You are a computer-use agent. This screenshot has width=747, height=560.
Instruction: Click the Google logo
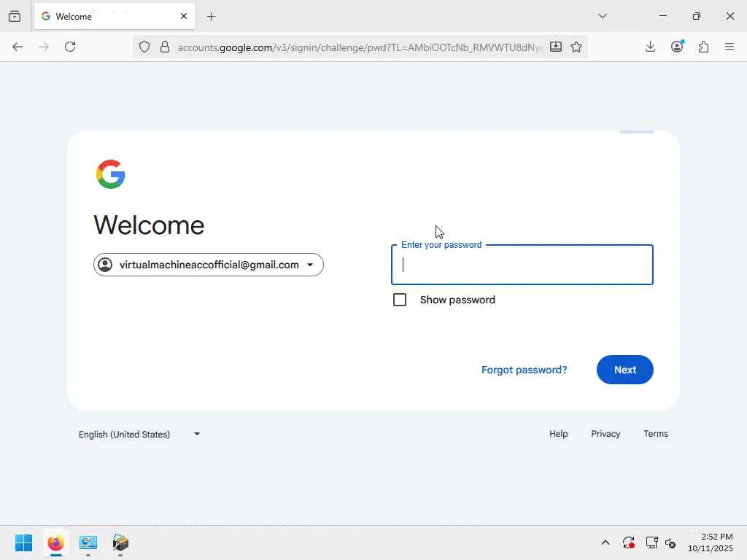click(111, 174)
